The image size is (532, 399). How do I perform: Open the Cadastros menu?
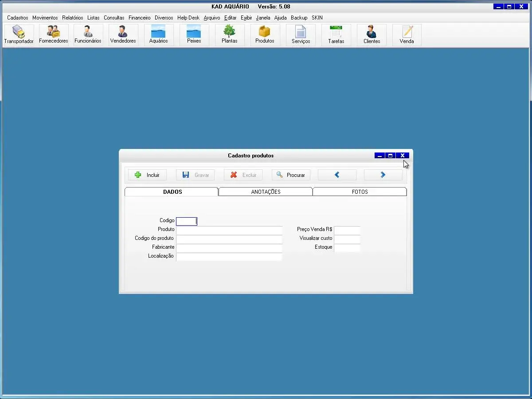tap(18, 18)
